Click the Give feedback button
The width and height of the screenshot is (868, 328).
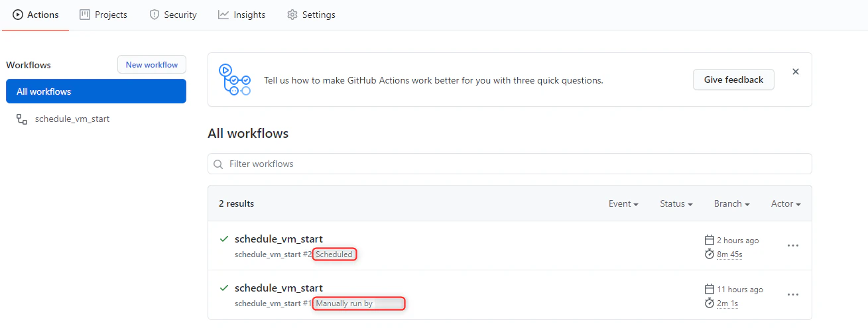733,80
